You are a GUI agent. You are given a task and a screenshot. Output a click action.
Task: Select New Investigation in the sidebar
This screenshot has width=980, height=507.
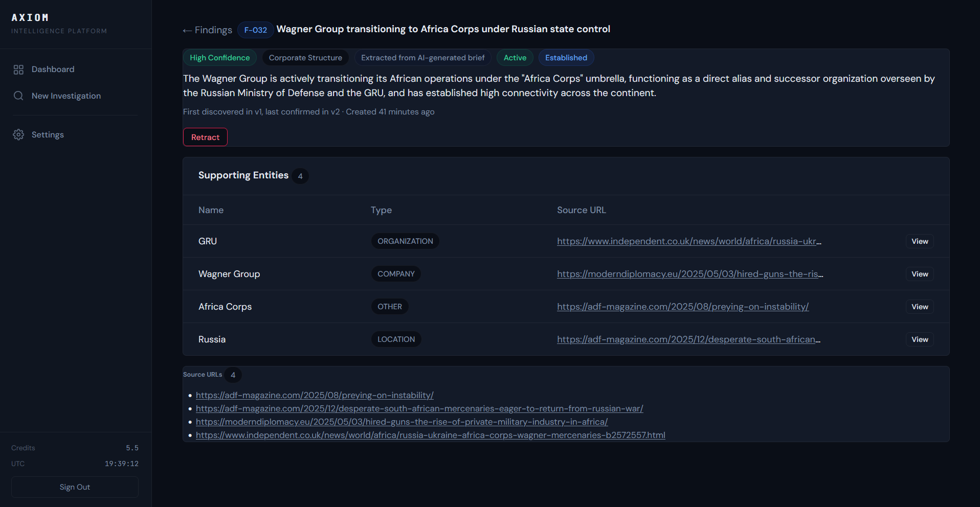(66, 96)
